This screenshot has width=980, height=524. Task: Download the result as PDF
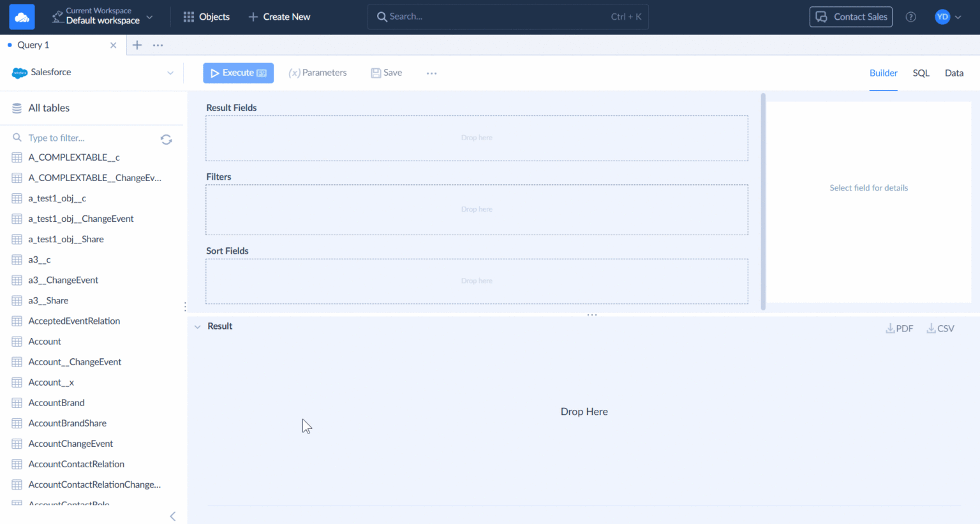point(899,328)
